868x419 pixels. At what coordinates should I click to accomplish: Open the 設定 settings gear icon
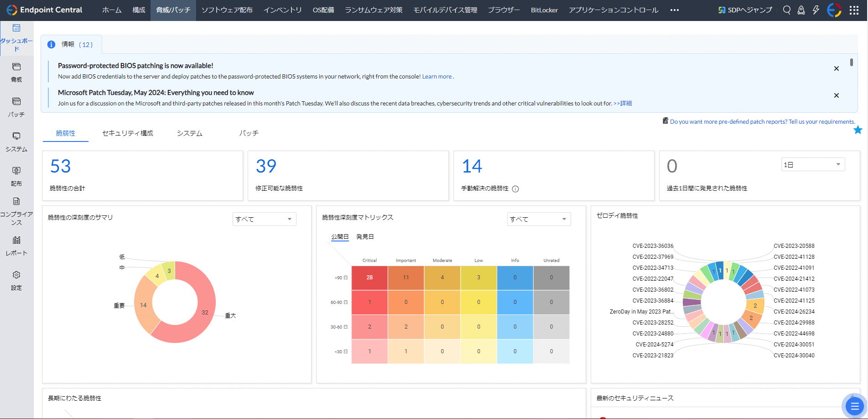coord(16,275)
